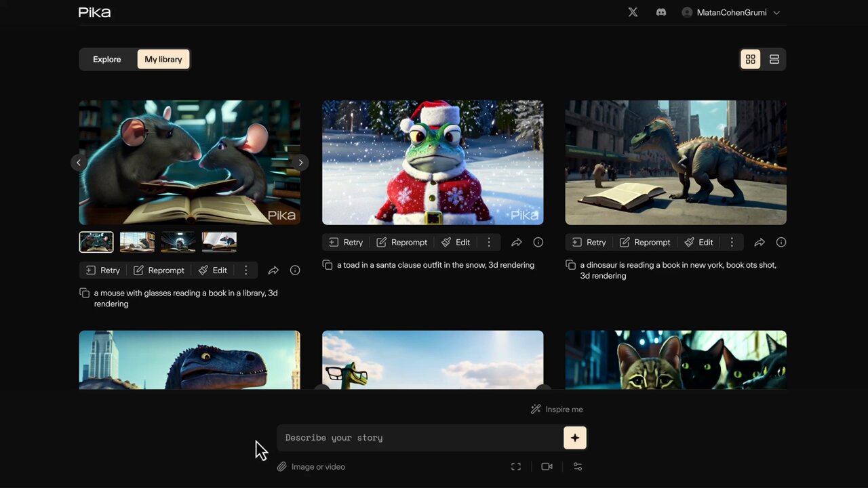Copy the dinosaur reading book prompt
The image size is (868, 488).
[571, 265]
